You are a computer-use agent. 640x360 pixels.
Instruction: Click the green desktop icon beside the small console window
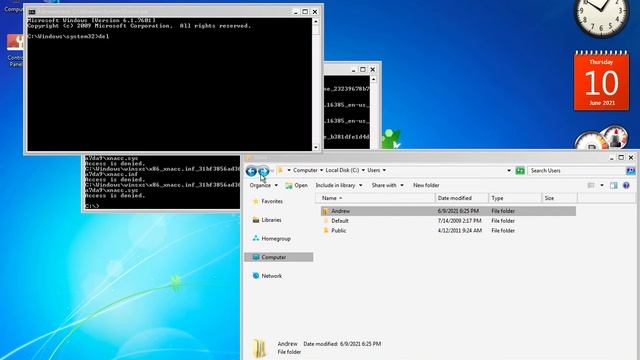391,139
